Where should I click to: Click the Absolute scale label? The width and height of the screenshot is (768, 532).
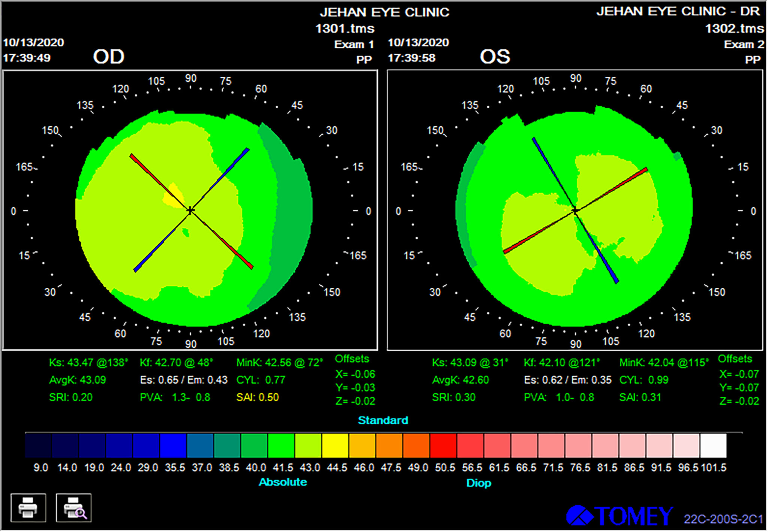(x=283, y=482)
